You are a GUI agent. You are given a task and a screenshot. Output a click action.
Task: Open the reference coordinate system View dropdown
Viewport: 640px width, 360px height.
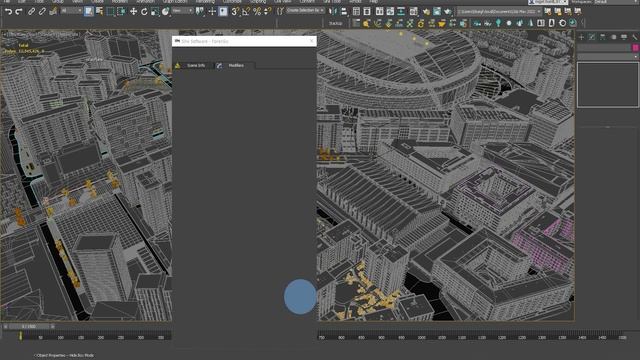tap(182, 11)
